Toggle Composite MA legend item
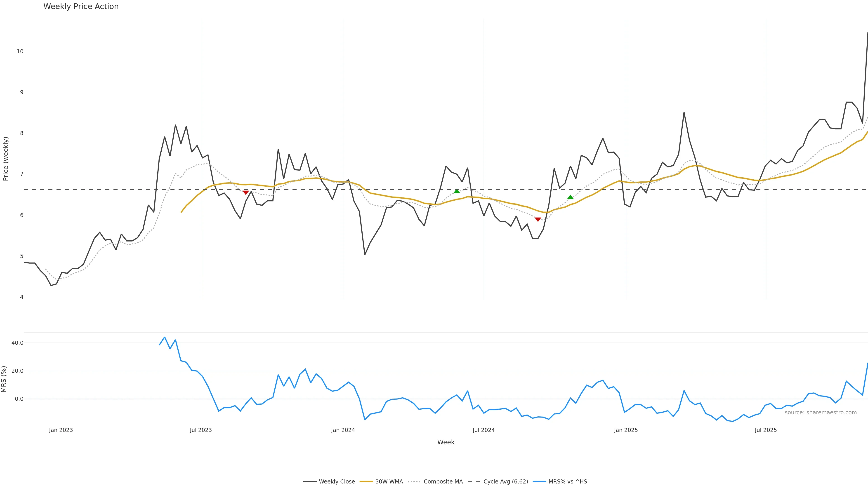This screenshot has height=488, width=868. [443, 482]
